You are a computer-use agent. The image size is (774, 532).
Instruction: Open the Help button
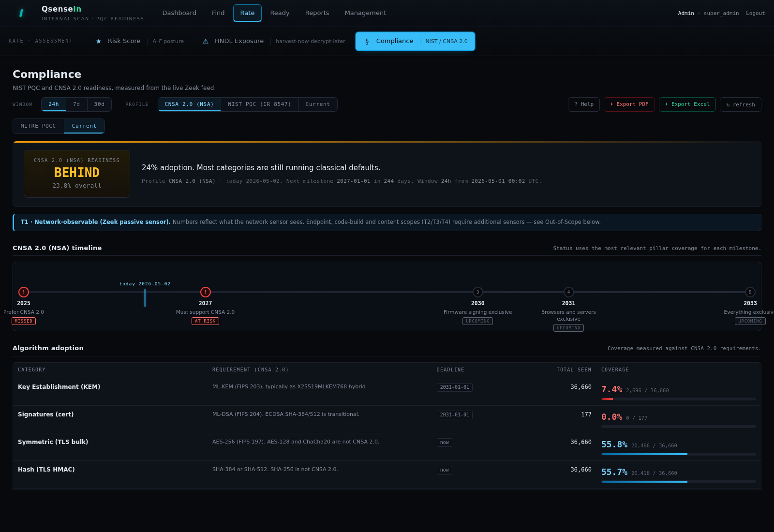pos(584,104)
